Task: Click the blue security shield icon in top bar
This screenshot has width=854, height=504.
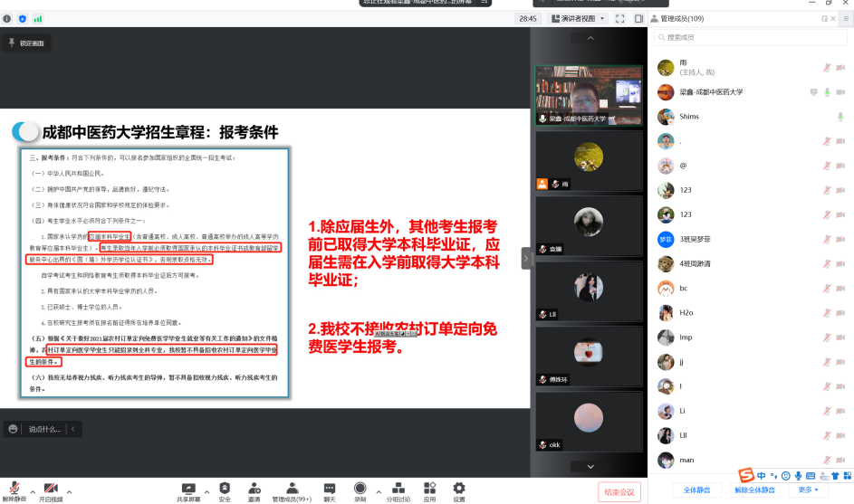Action: click(23, 18)
